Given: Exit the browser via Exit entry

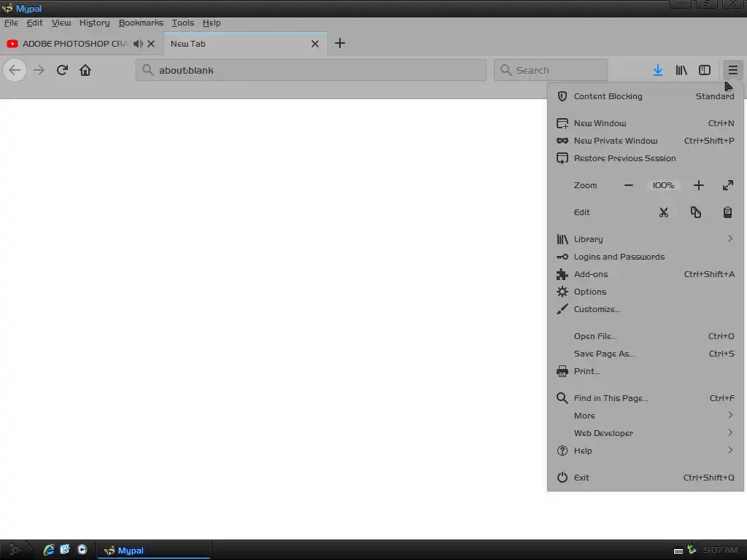Looking at the screenshot, I should [x=646, y=478].
